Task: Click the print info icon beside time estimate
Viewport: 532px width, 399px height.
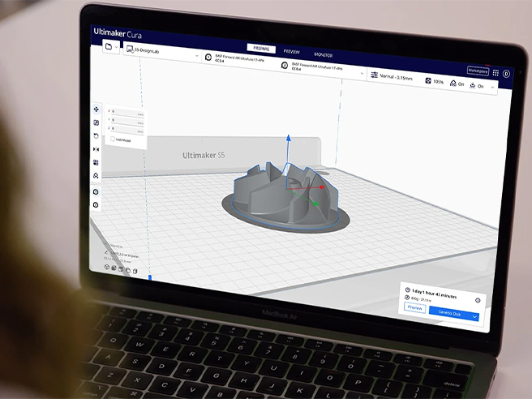Action: 478,301
